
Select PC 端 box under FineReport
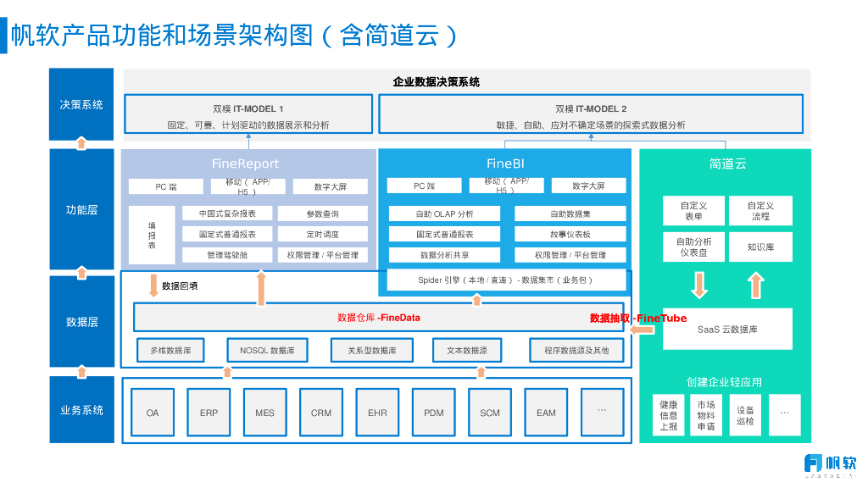point(165,186)
